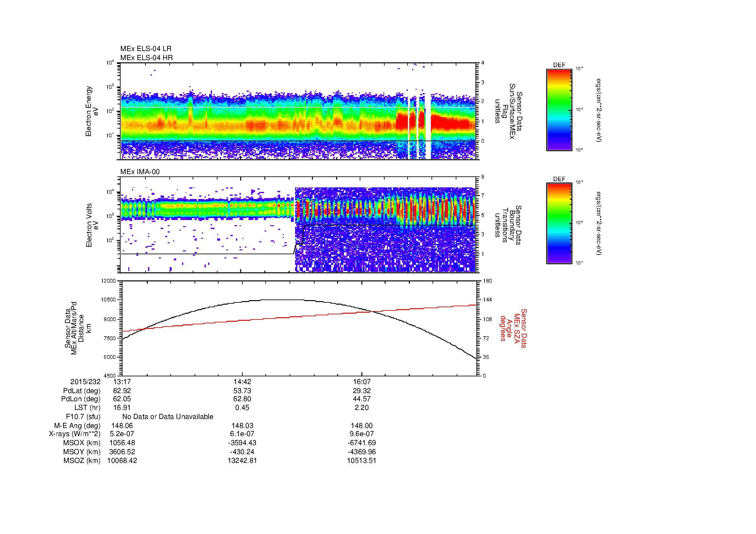
Task: Click the PdLon value 62.80
Action: tap(242, 399)
